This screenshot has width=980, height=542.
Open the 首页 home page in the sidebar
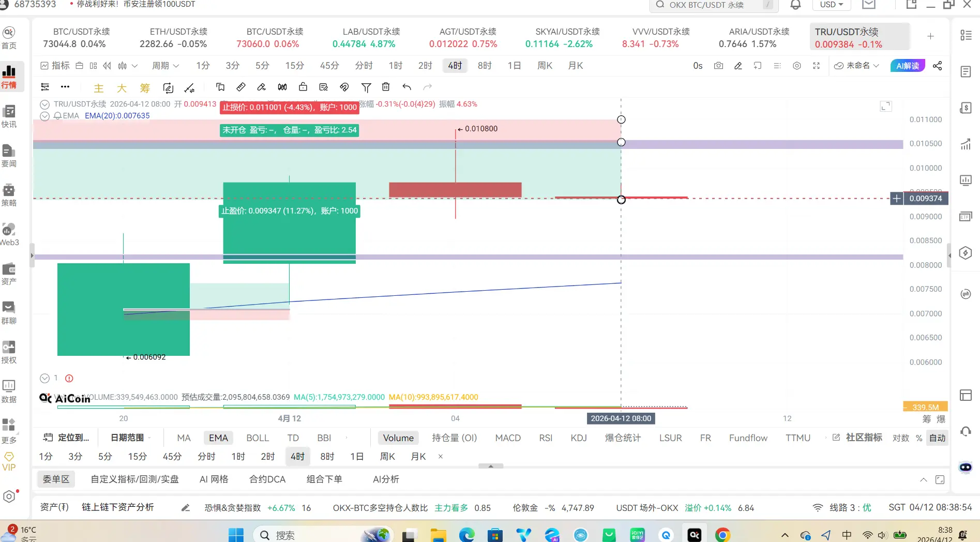click(9, 38)
